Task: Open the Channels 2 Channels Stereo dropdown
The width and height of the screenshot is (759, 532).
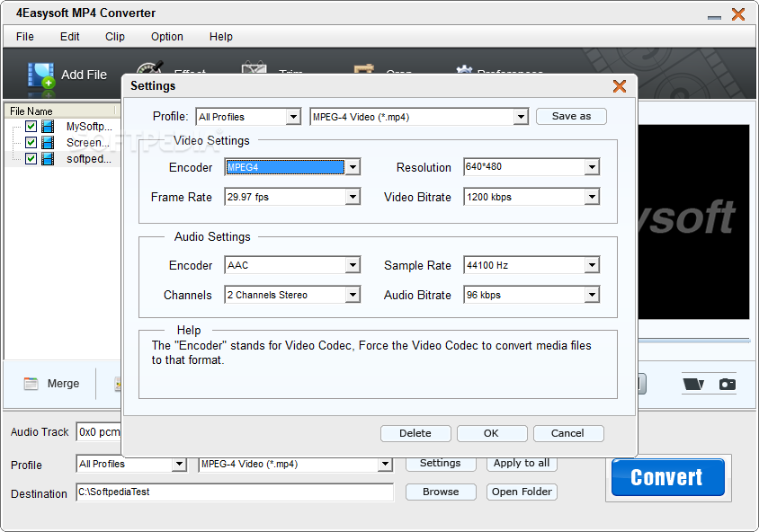Action: pos(353,295)
